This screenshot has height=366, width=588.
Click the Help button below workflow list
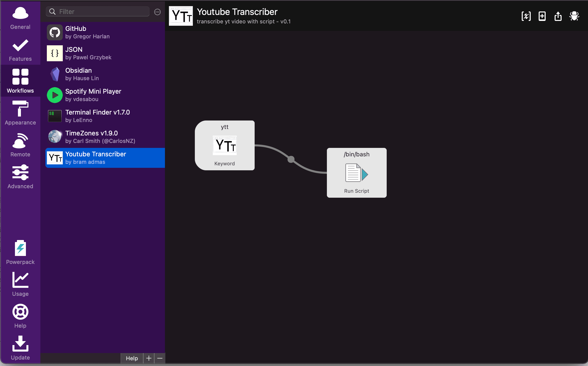click(x=132, y=358)
